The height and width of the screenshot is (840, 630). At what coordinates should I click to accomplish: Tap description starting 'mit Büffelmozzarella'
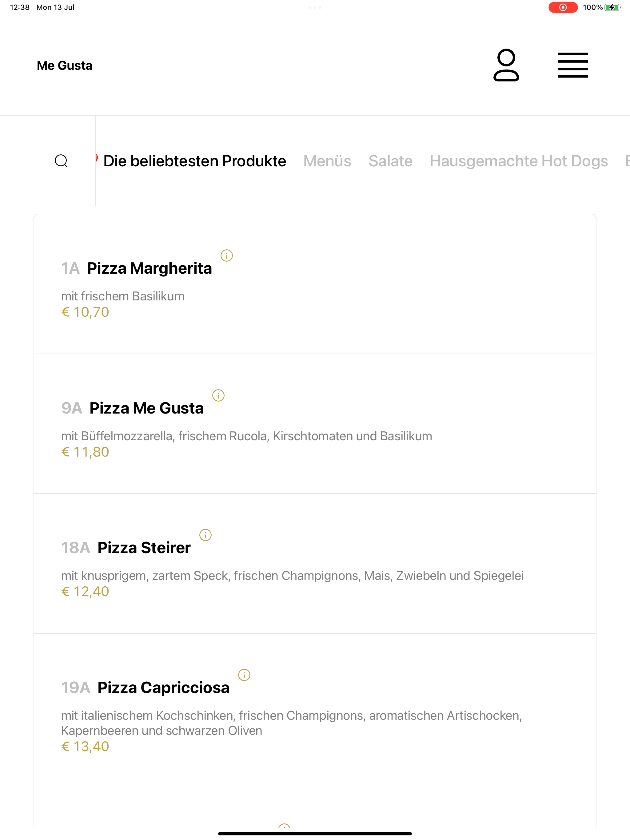[247, 436]
